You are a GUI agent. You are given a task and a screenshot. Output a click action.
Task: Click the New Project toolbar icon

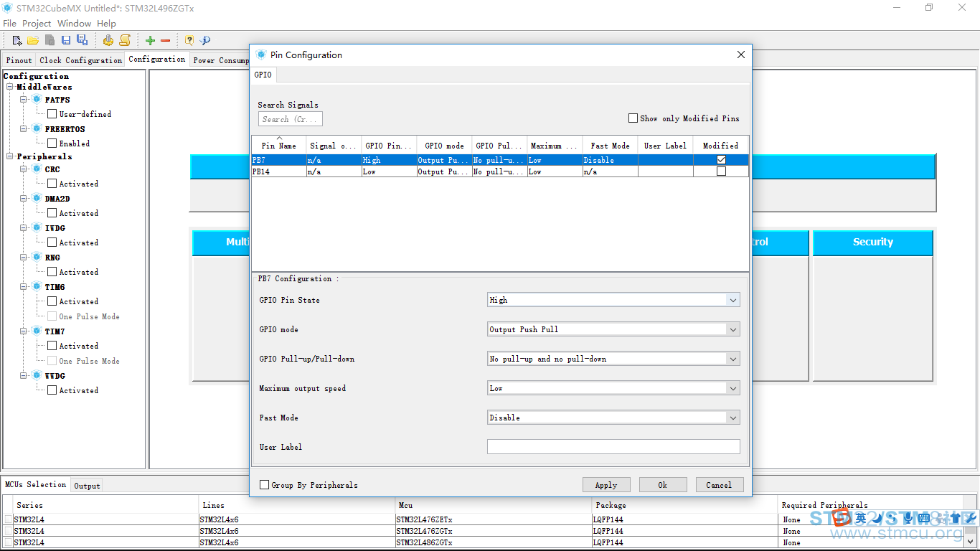pyautogui.click(x=17, y=40)
